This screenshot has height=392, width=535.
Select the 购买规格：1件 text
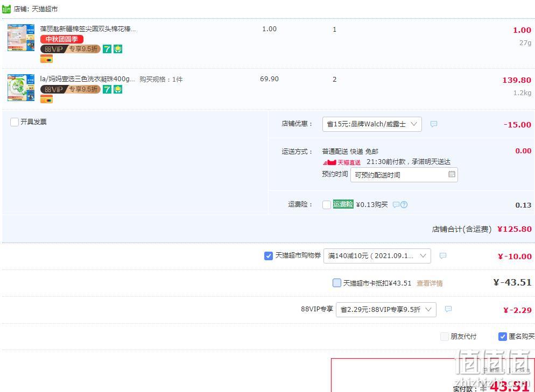coord(161,80)
